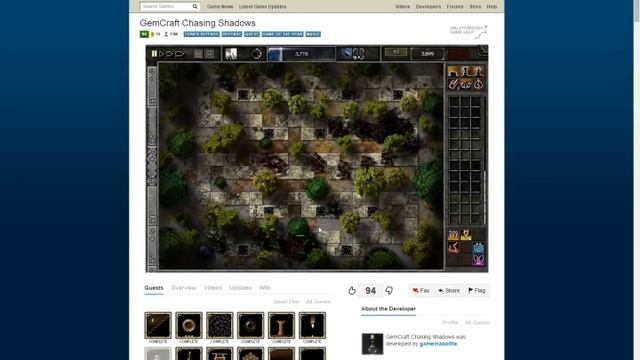Open the Developers menu item
Viewport: 640px width, 360px height.
(428, 7)
